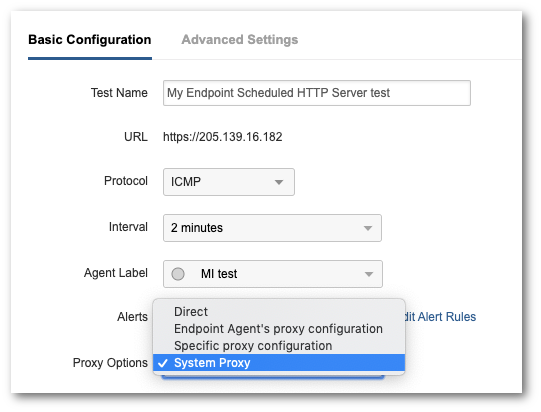Click the Test Name input field
This screenshot has width=541, height=412.
[317, 93]
